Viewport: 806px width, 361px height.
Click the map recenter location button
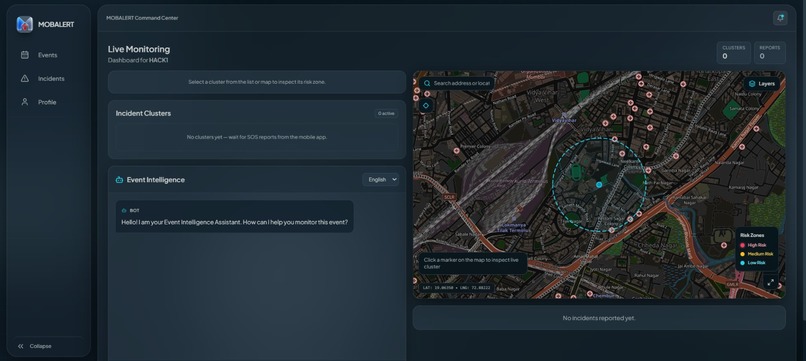coord(426,105)
